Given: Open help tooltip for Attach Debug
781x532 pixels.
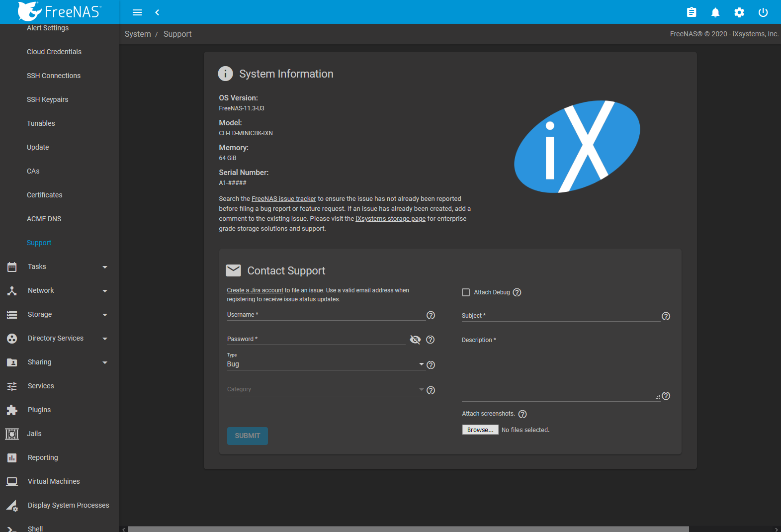Looking at the screenshot, I should pos(517,292).
